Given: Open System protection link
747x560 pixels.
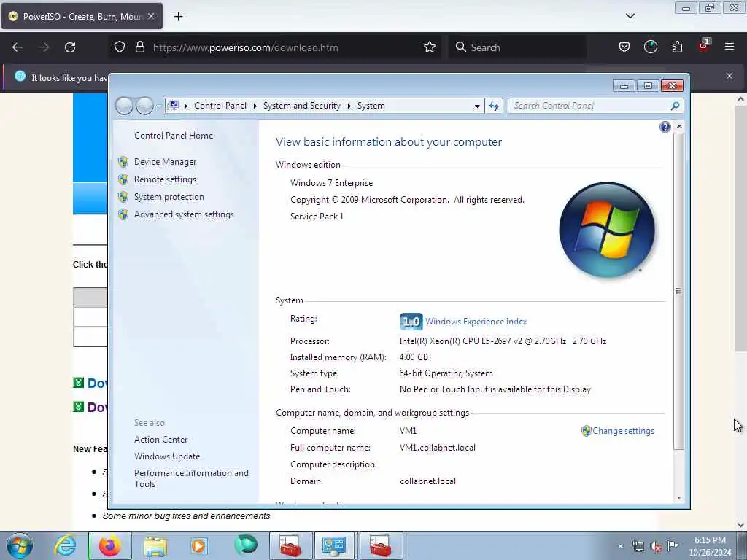Looking at the screenshot, I should coord(169,197).
